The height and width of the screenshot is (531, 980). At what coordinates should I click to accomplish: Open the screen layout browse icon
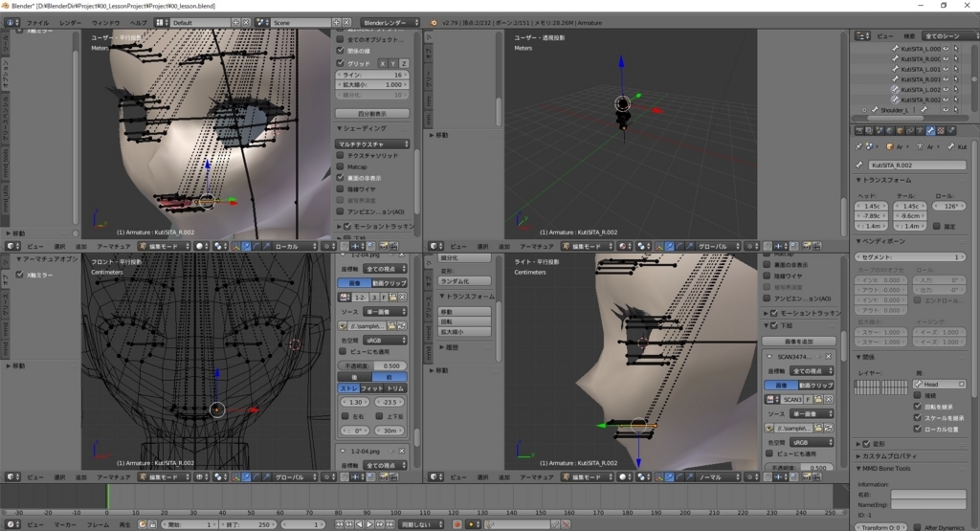pyautogui.click(x=162, y=23)
